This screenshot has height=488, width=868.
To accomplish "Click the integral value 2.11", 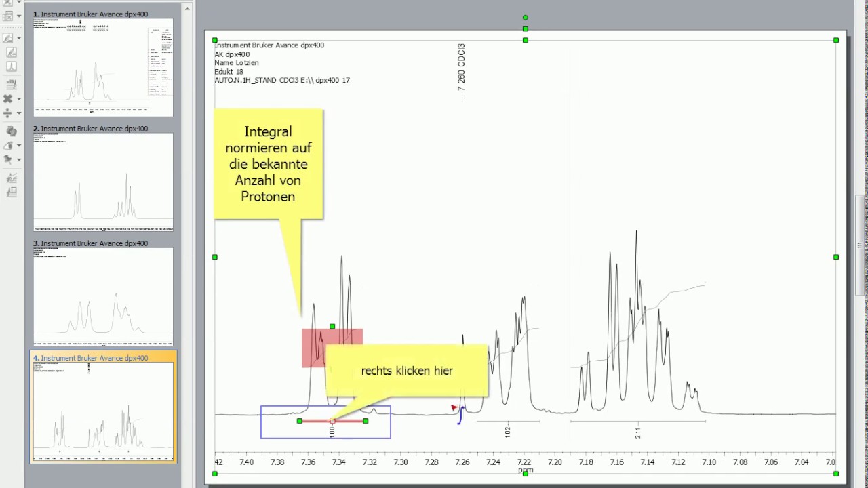I will pos(637,431).
